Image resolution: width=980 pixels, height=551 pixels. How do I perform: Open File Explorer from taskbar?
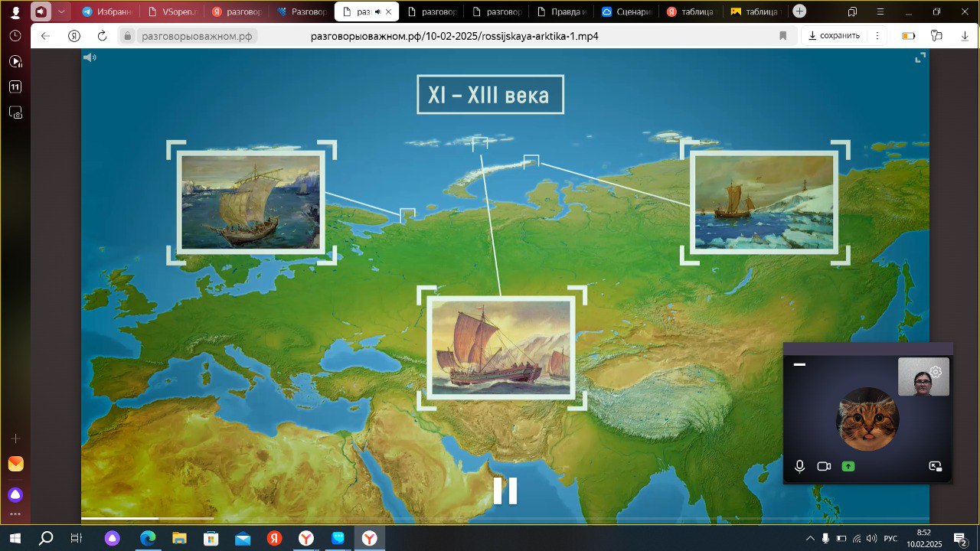(x=179, y=538)
